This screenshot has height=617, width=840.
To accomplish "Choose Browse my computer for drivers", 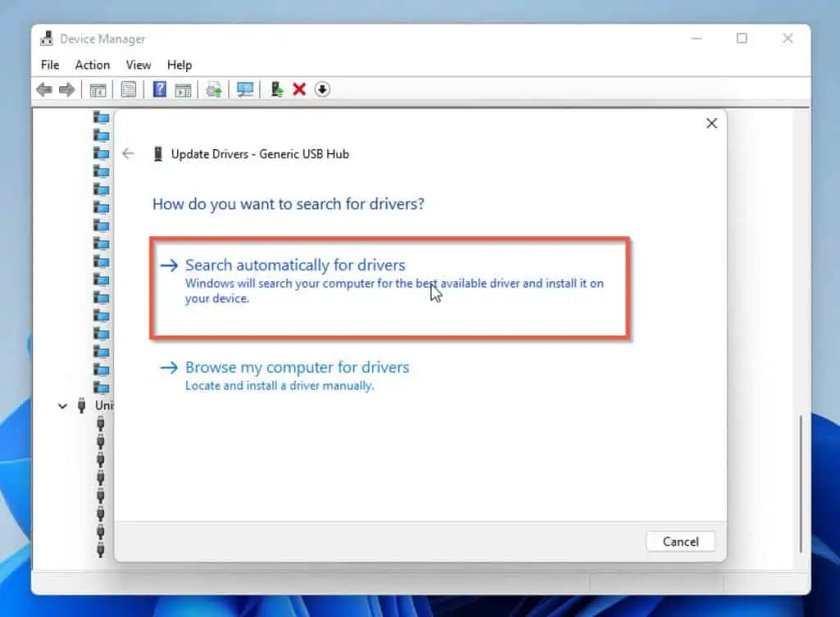I will 297,367.
